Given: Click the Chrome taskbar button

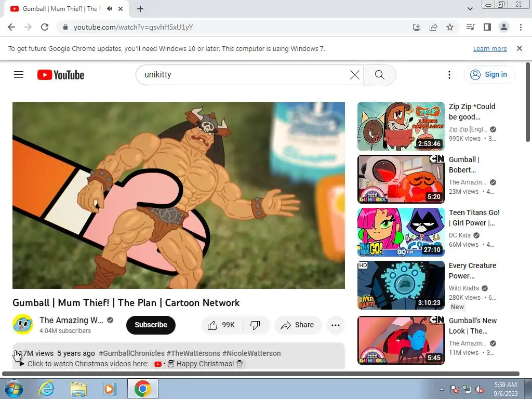Looking at the screenshot, I should [x=142, y=389].
